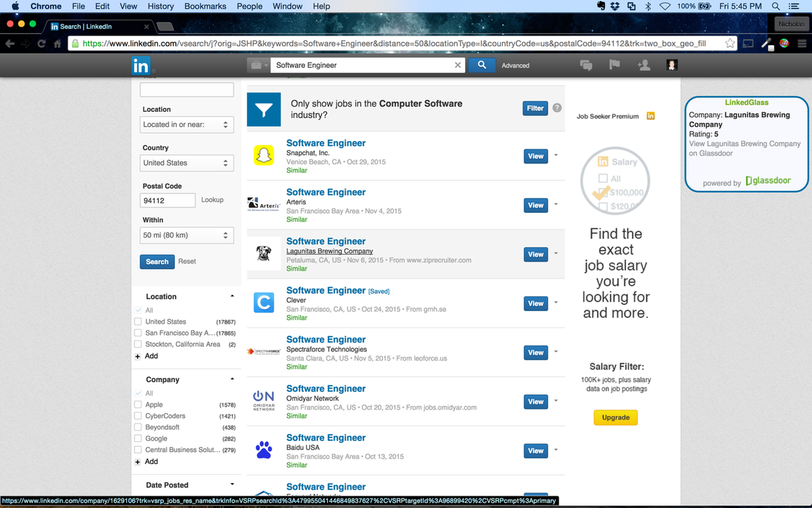Viewport: 812px width, 508px height.
Task: Clear the Software Engineer search text
Action: (x=458, y=65)
